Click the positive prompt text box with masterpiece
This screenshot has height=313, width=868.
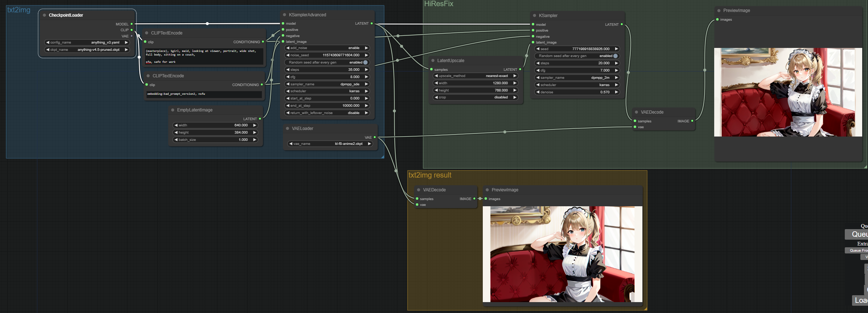(x=204, y=56)
